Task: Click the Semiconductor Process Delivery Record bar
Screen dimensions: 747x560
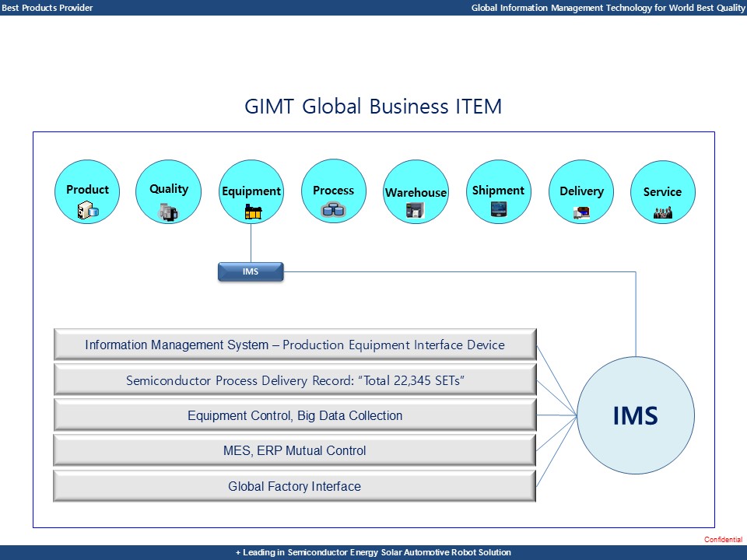Action: click(x=295, y=380)
